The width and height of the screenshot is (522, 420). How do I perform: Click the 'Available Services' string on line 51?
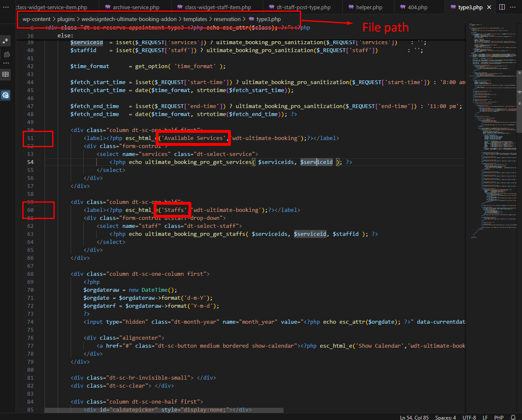(193, 138)
